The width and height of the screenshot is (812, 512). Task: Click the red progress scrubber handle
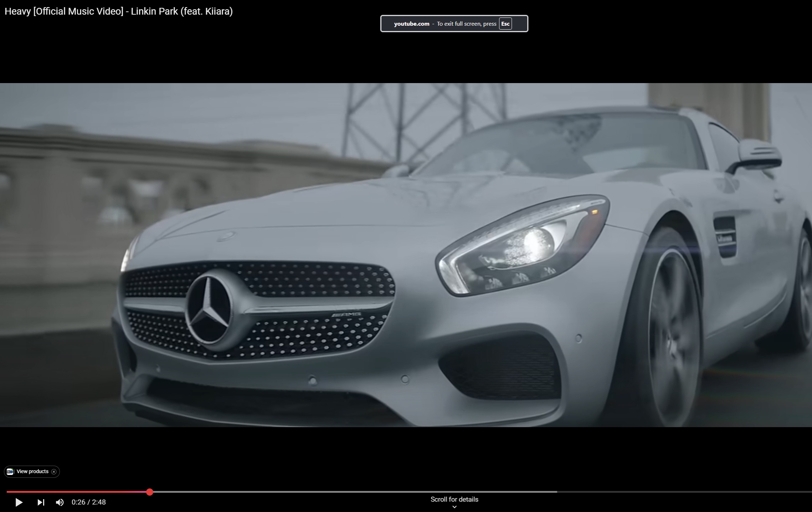coord(150,492)
